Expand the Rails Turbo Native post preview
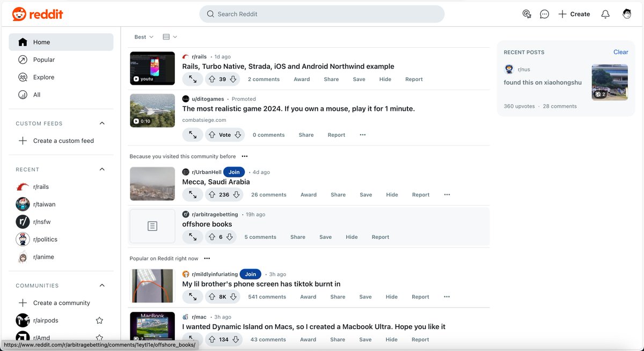 click(193, 79)
